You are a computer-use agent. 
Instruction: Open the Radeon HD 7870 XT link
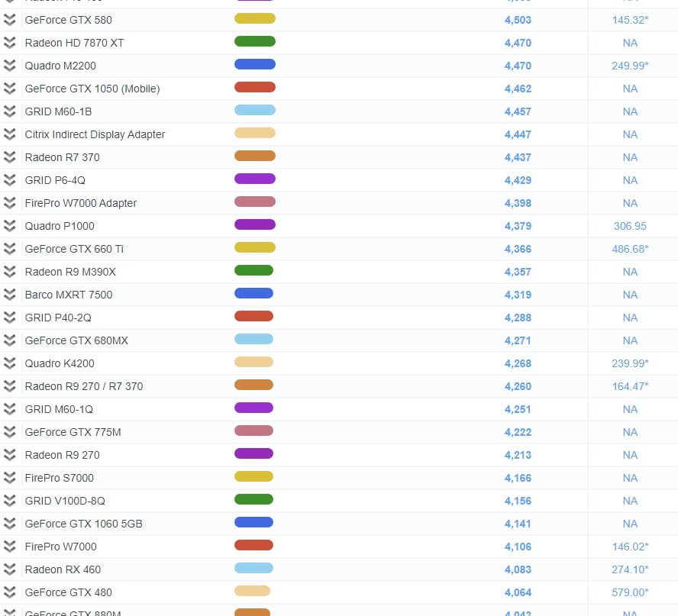pyautogui.click(x=74, y=43)
